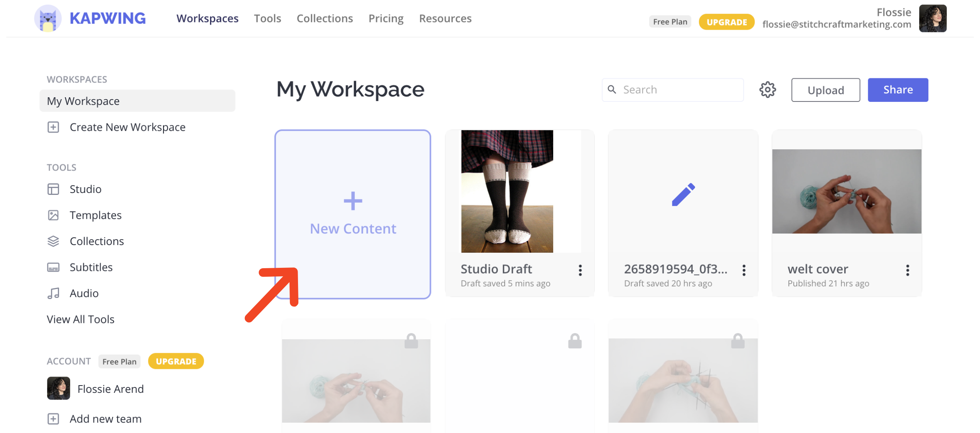
Task: Open Audio from sidebar tools
Action: [x=84, y=293]
